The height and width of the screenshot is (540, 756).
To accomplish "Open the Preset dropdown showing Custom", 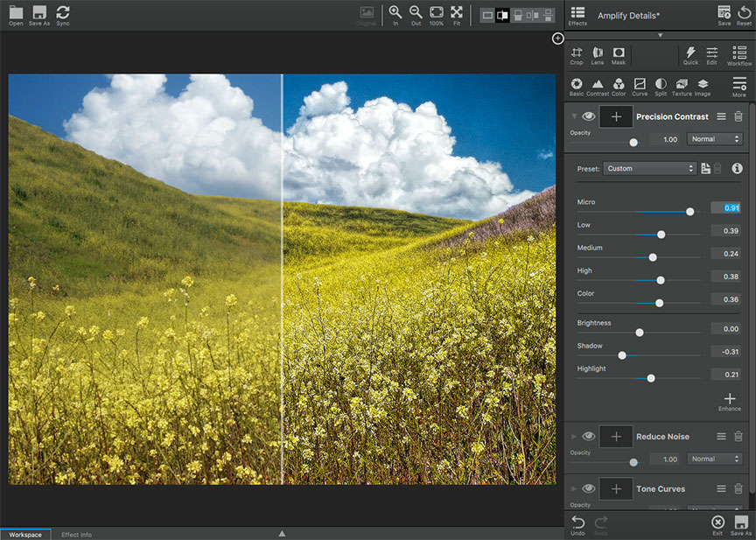I will pos(650,168).
